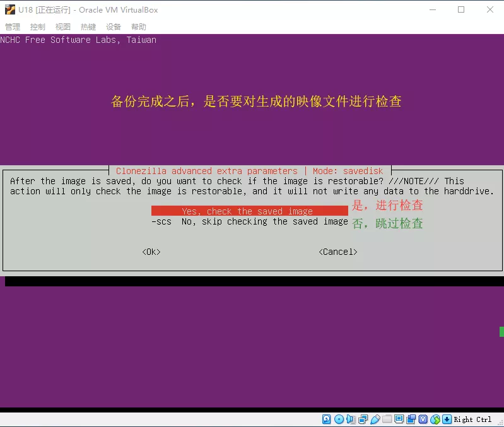Open the 视图 menu
Viewport: 504px width, 427px height.
62,26
